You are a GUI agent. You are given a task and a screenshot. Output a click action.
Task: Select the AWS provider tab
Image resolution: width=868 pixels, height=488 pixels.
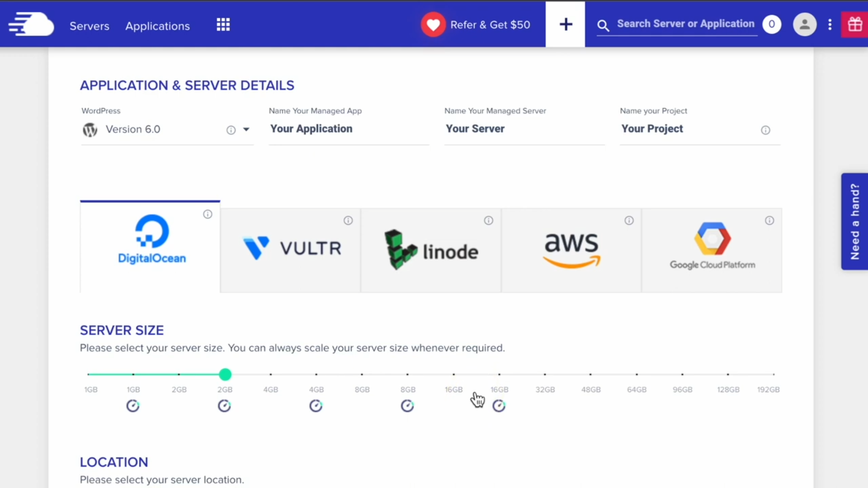tap(571, 250)
